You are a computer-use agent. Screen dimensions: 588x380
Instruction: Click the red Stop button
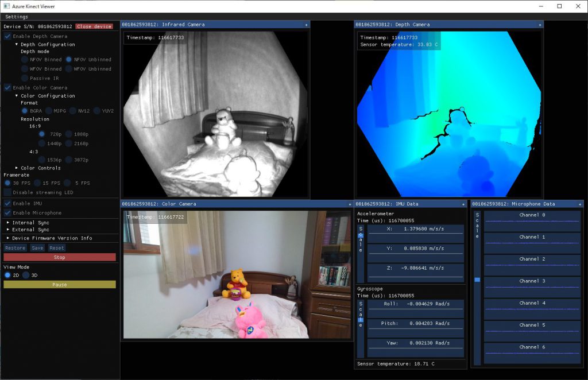click(x=60, y=258)
